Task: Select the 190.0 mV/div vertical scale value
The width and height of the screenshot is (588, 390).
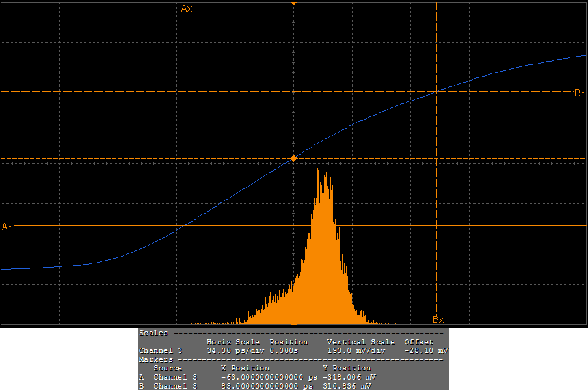Action: 356,350
